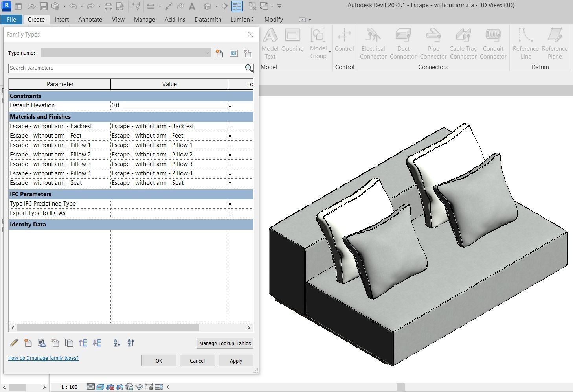Click the Search parameters input field
This screenshot has width=573, height=392.
126,68
